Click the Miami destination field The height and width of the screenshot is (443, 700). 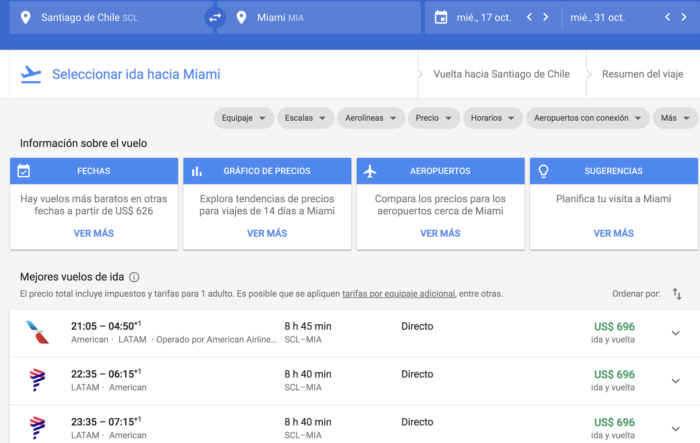(320, 17)
